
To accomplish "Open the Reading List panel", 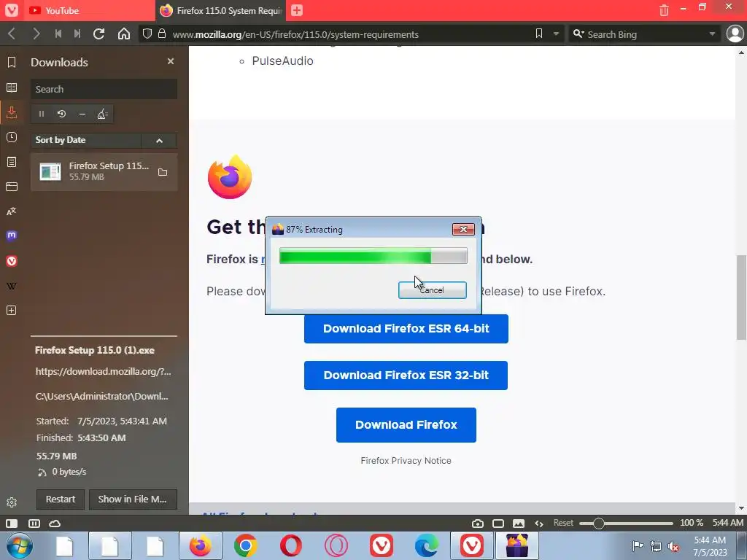I will (x=12, y=87).
